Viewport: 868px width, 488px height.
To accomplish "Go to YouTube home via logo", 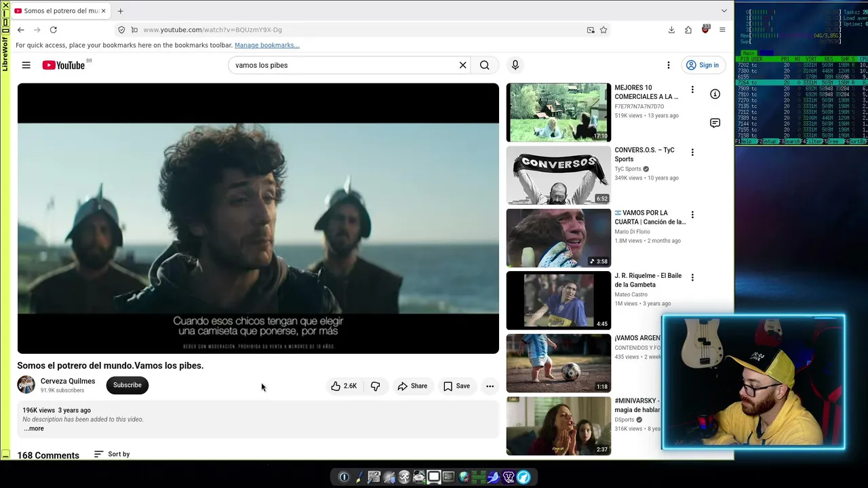I will pyautogui.click(x=64, y=65).
